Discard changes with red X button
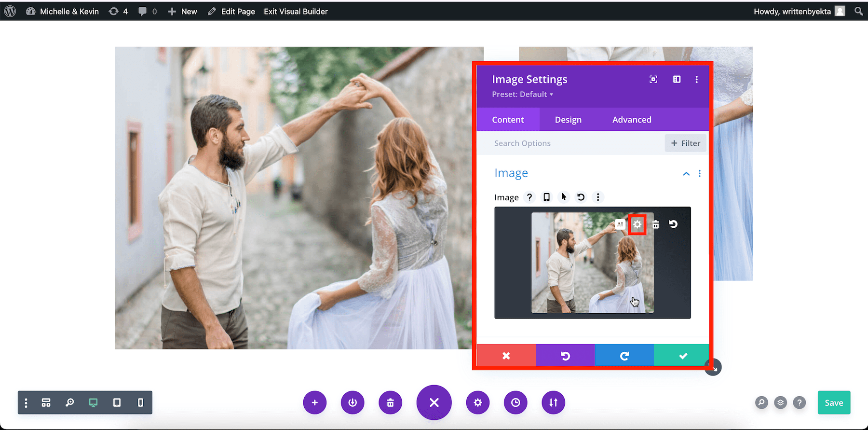 click(506, 356)
